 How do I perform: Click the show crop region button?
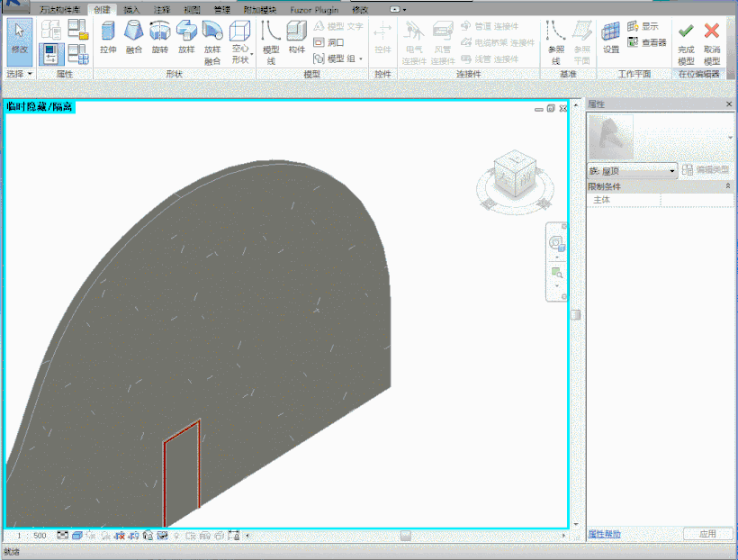[x=134, y=536]
